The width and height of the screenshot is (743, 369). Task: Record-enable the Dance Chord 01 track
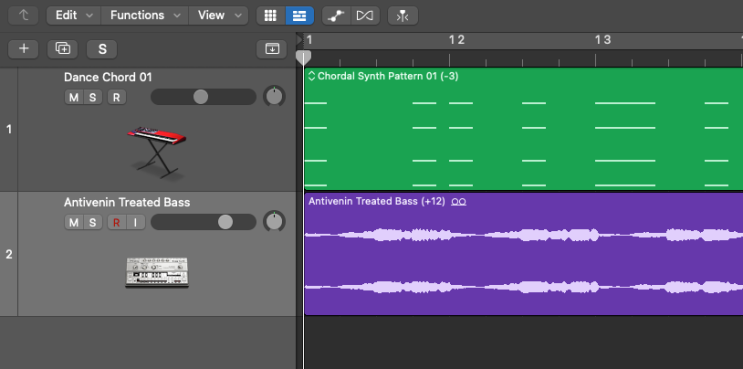click(117, 98)
